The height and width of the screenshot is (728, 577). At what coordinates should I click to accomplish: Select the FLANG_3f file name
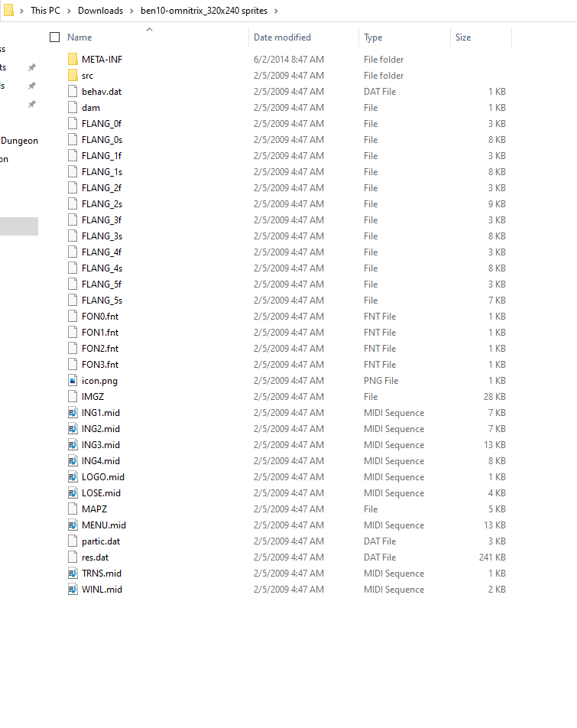click(x=102, y=219)
